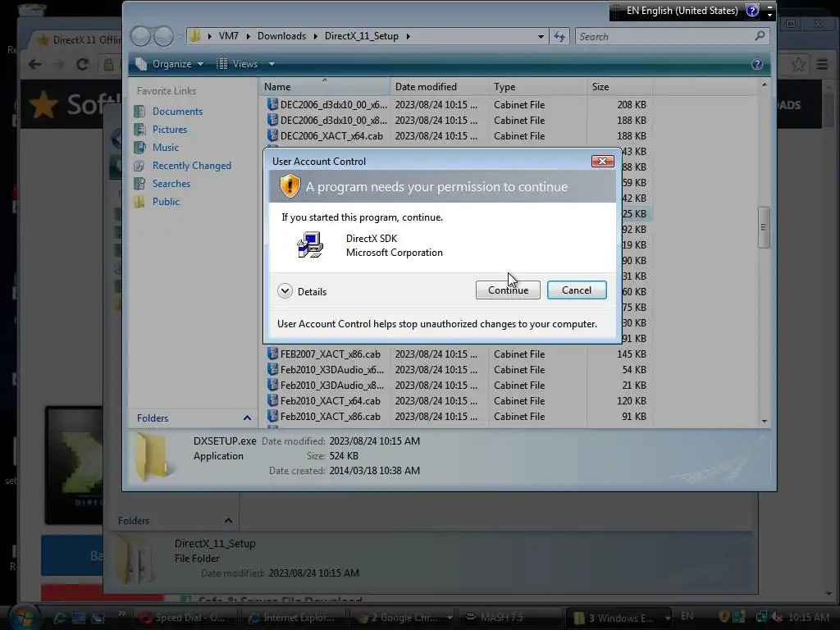Select Downloads in the address path
The image size is (840, 630).
(x=281, y=36)
